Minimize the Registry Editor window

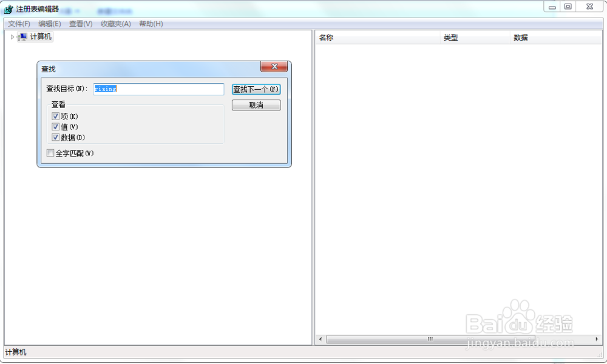point(552,7)
